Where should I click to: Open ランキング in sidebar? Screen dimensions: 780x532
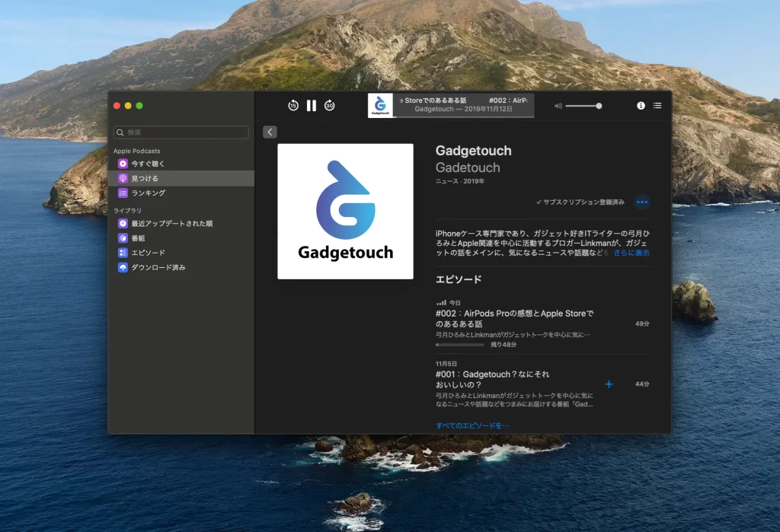[x=148, y=193]
